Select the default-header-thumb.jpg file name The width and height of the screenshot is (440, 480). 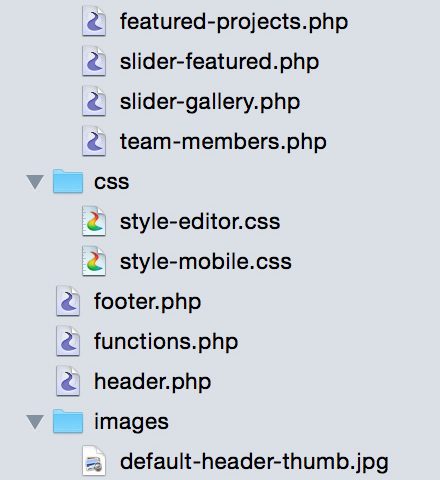(254, 463)
